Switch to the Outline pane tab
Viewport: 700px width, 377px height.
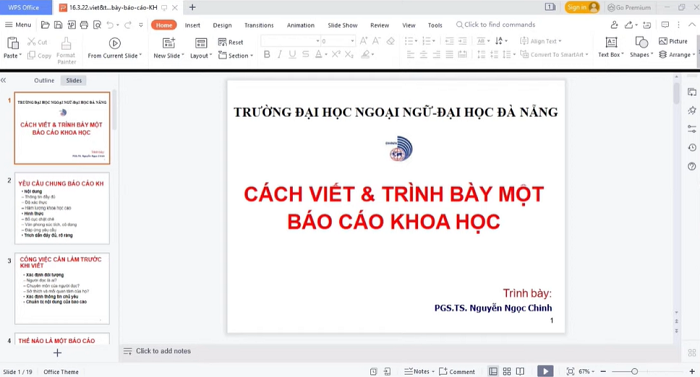point(44,80)
